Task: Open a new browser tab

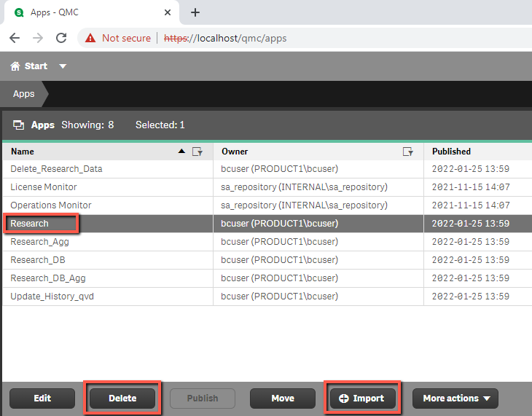Action: (195, 12)
